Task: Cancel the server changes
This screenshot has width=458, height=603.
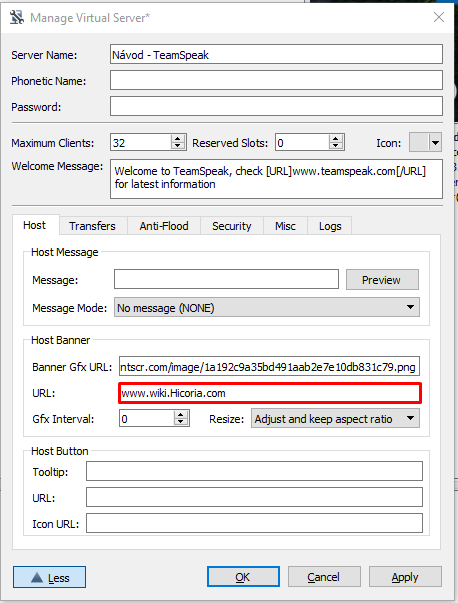Action: [324, 576]
